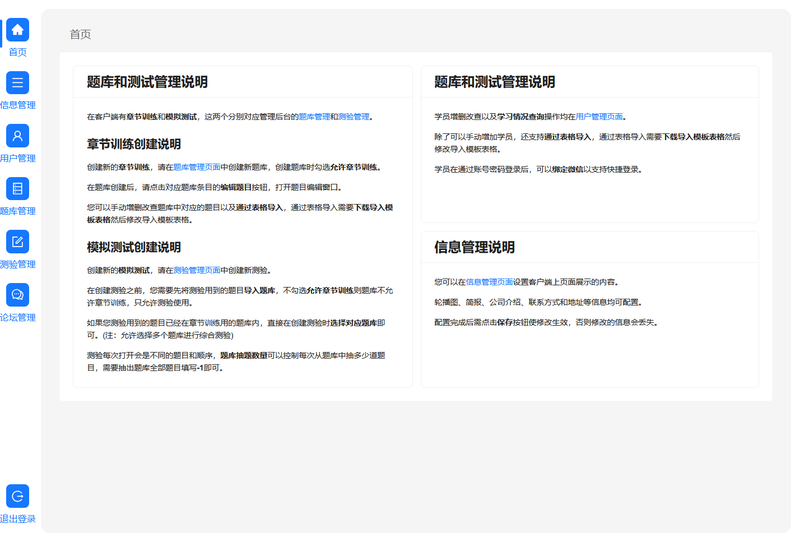Viewport: 800px width, 542px height.
Task: Click the 信息管理 list icon in sidebar
Action: [x=17, y=83]
